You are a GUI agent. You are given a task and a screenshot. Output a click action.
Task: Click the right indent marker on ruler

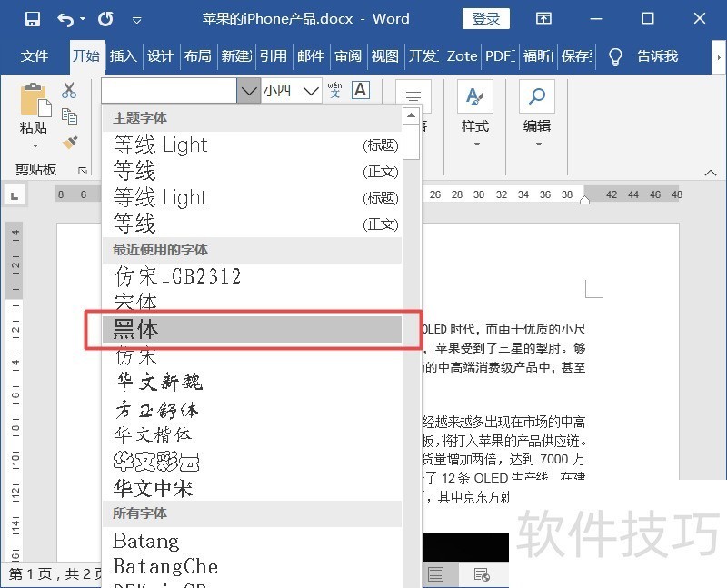tap(584, 200)
